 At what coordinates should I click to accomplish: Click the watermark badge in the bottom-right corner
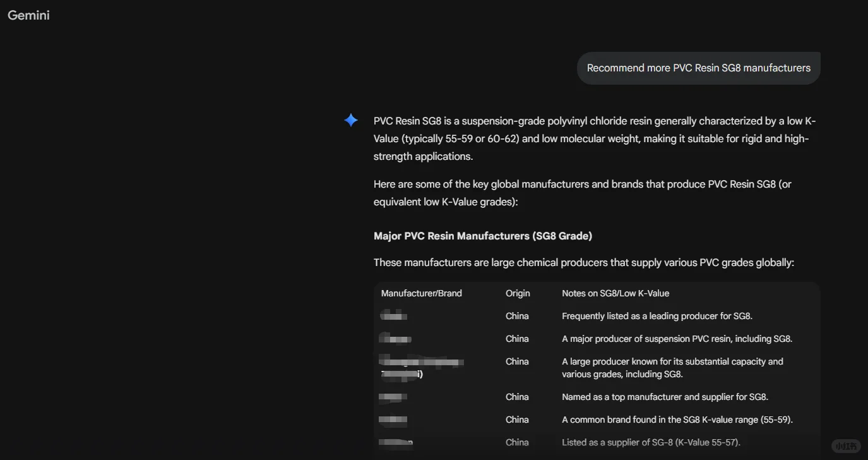click(845, 446)
